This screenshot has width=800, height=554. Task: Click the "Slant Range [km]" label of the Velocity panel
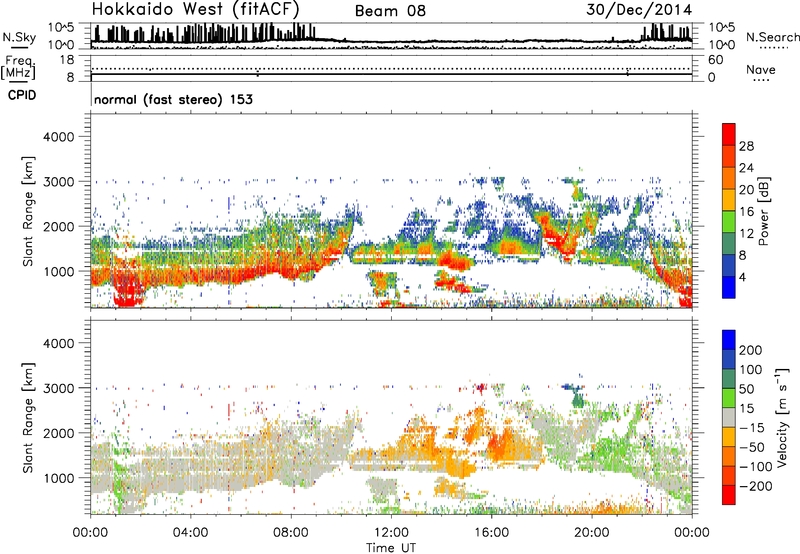point(28,417)
